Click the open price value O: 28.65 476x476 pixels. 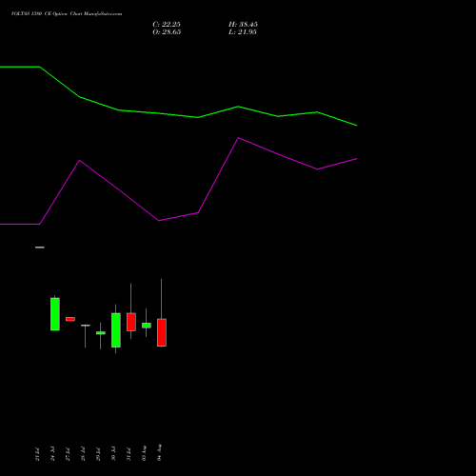[x=167, y=32]
